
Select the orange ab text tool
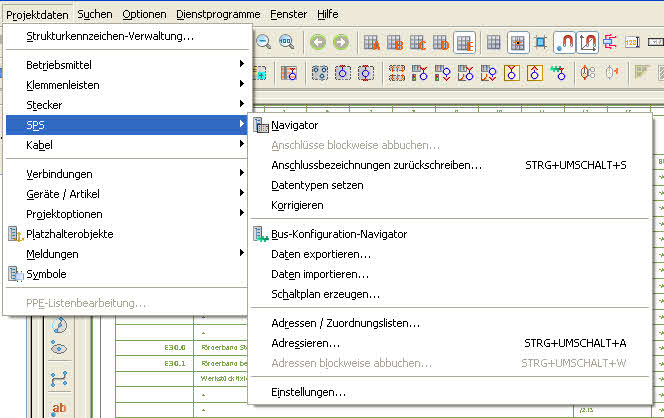[59, 408]
